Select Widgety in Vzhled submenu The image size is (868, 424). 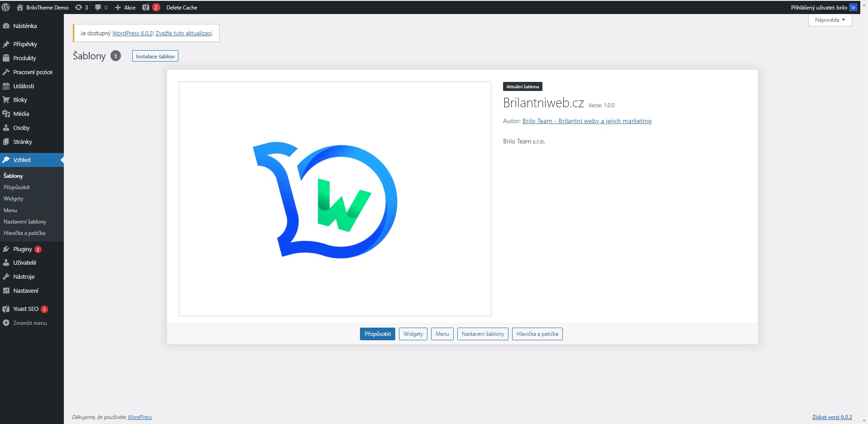click(14, 199)
